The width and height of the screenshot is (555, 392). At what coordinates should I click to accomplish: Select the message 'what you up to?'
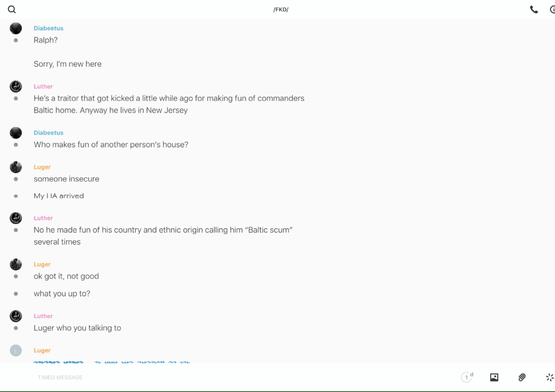pos(62,293)
